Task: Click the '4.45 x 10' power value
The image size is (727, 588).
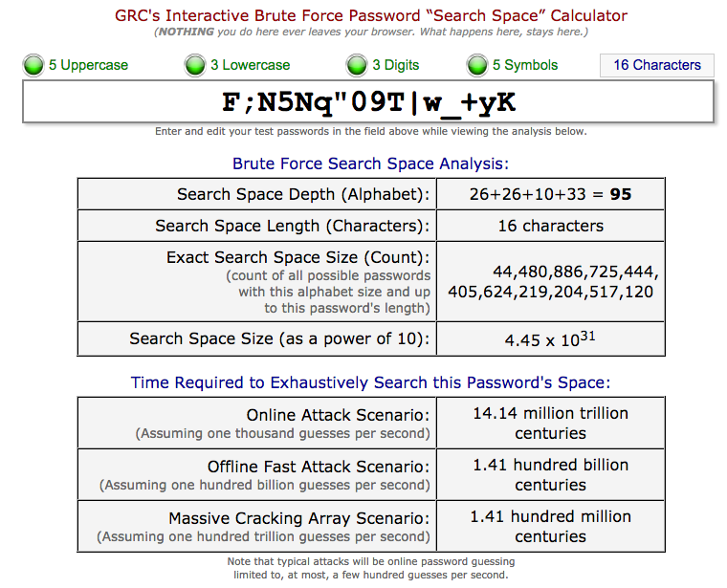Action: [x=550, y=339]
